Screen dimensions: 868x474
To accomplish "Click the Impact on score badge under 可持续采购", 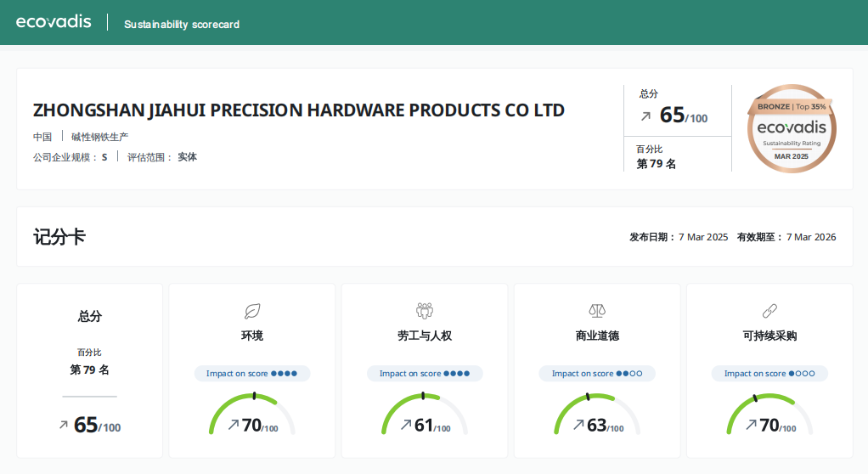I will (769, 374).
